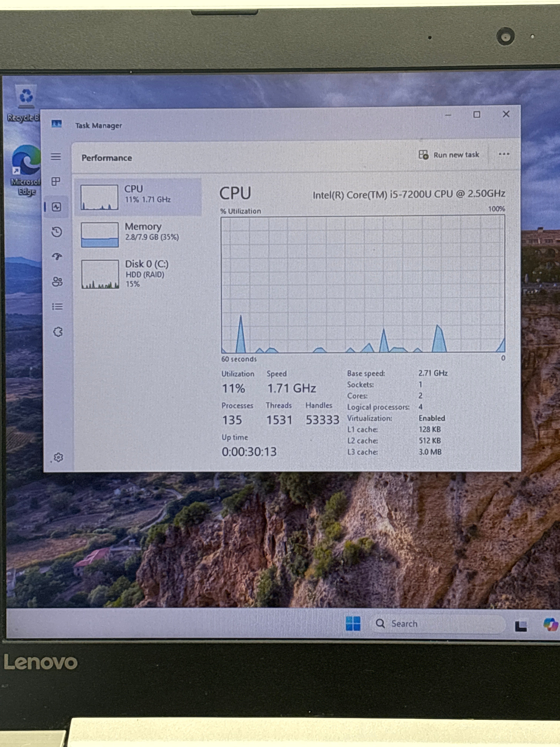Click the Logical processors label
This screenshot has width=560, height=747.
pyautogui.click(x=378, y=407)
